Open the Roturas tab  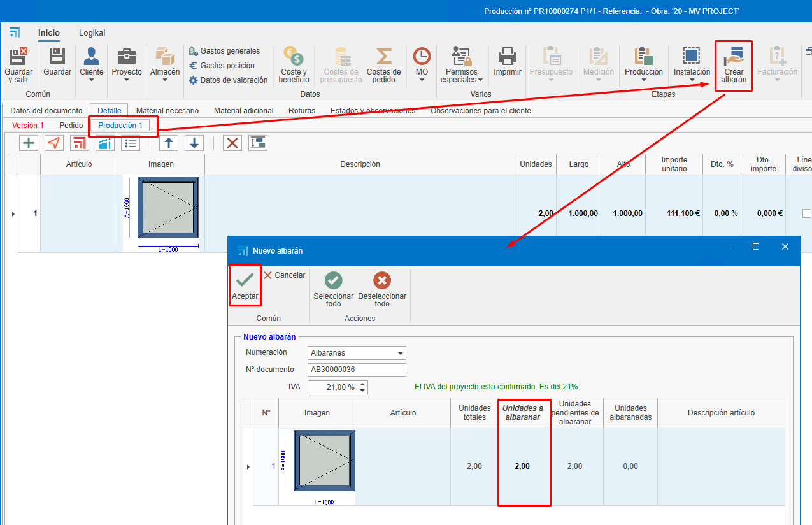[302, 111]
